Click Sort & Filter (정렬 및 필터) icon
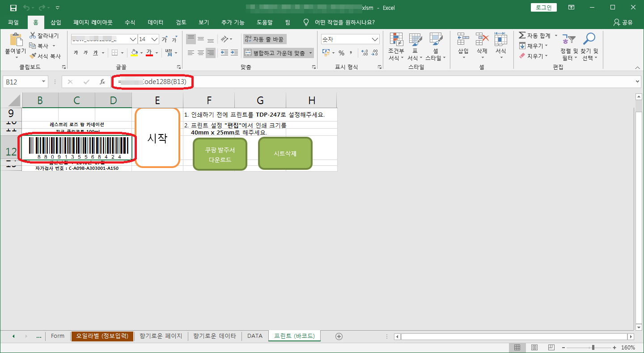 pyautogui.click(x=569, y=47)
